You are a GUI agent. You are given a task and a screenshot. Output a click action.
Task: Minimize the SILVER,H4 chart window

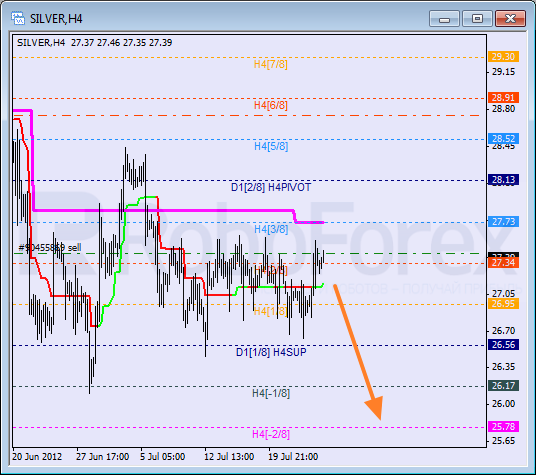[x=444, y=18]
